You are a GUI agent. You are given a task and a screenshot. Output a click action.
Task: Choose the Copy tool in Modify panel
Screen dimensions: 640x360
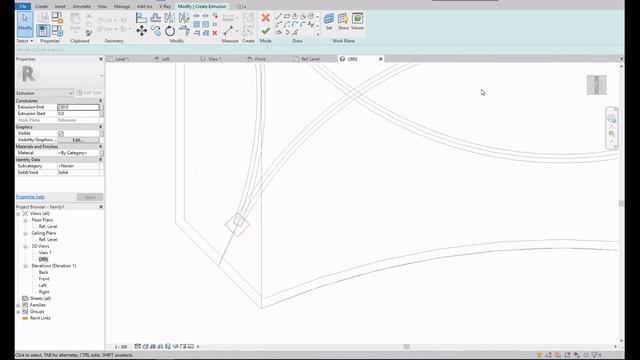click(x=156, y=31)
